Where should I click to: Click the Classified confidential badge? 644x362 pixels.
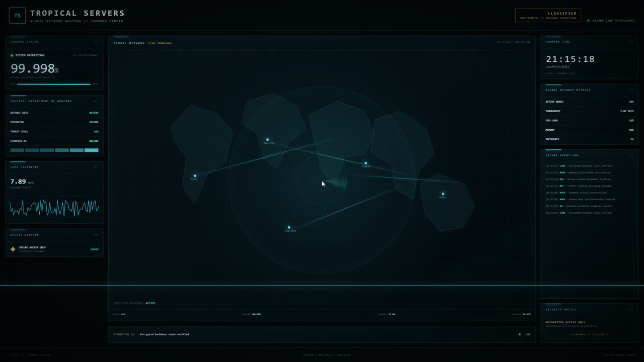(x=548, y=15)
